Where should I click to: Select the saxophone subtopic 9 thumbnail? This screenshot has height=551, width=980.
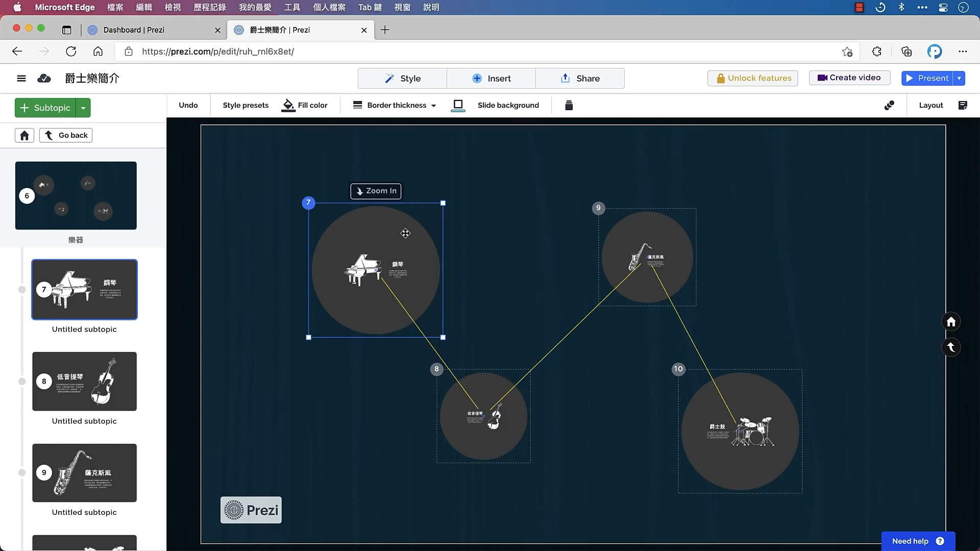(x=84, y=473)
